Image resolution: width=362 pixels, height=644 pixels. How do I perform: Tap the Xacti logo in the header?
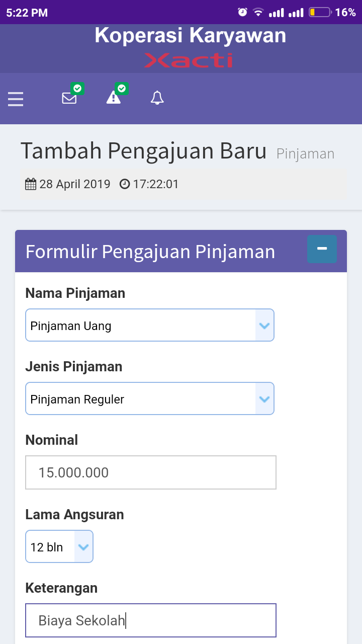click(x=189, y=60)
